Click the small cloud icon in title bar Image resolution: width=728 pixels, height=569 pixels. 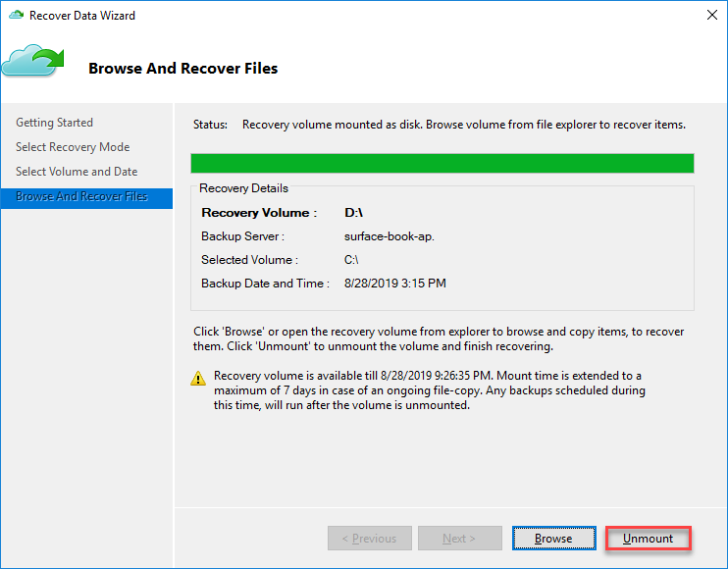[x=15, y=16]
